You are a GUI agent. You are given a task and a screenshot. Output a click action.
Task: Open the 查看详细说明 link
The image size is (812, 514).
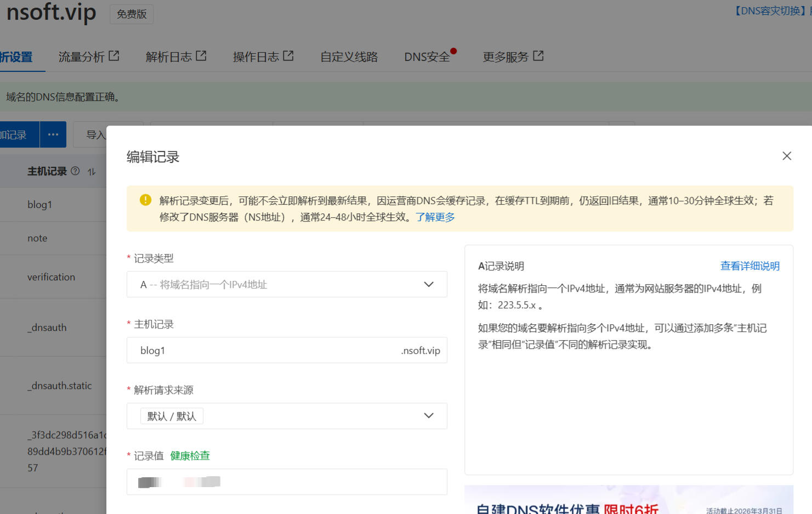(x=749, y=266)
